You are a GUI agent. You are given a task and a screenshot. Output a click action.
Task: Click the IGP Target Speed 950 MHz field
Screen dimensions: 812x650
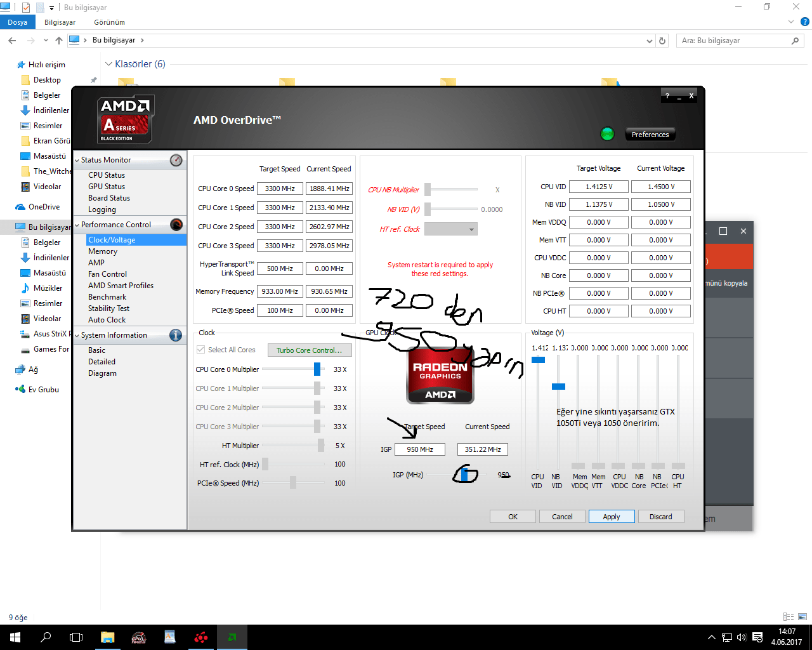click(420, 449)
